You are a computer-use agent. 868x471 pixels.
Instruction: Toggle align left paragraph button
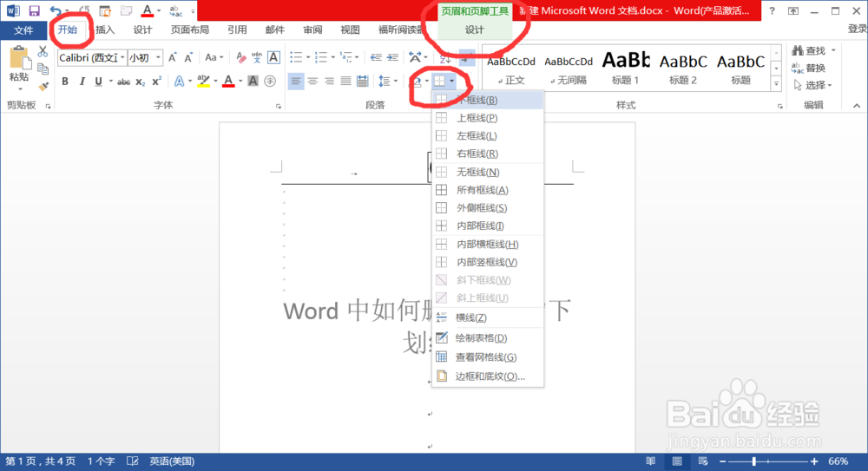(x=296, y=82)
